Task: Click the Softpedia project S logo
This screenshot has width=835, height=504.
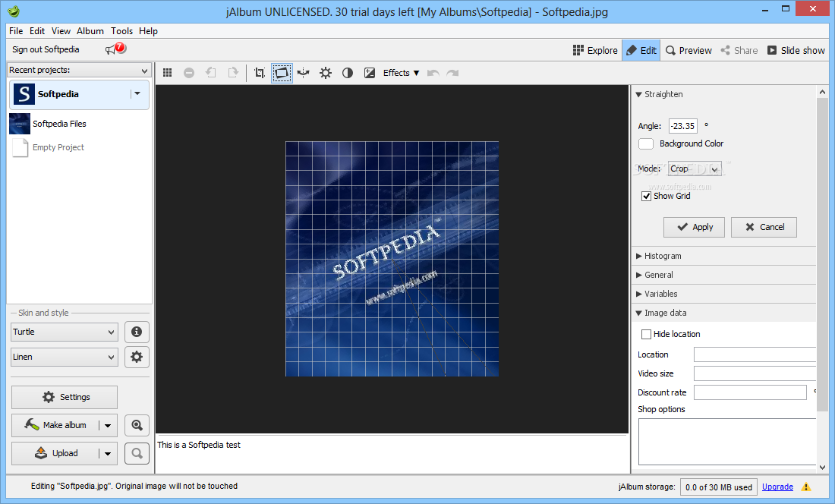Action: point(24,94)
